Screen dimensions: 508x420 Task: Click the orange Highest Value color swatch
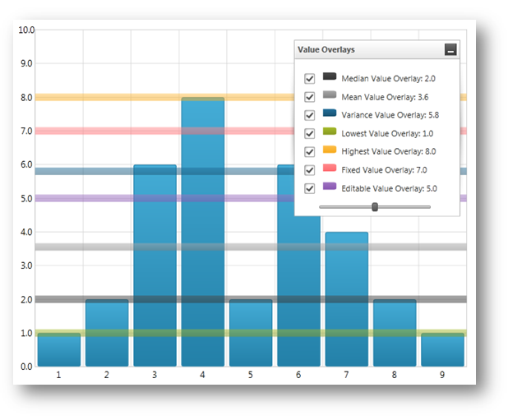[x=330, y=150]
